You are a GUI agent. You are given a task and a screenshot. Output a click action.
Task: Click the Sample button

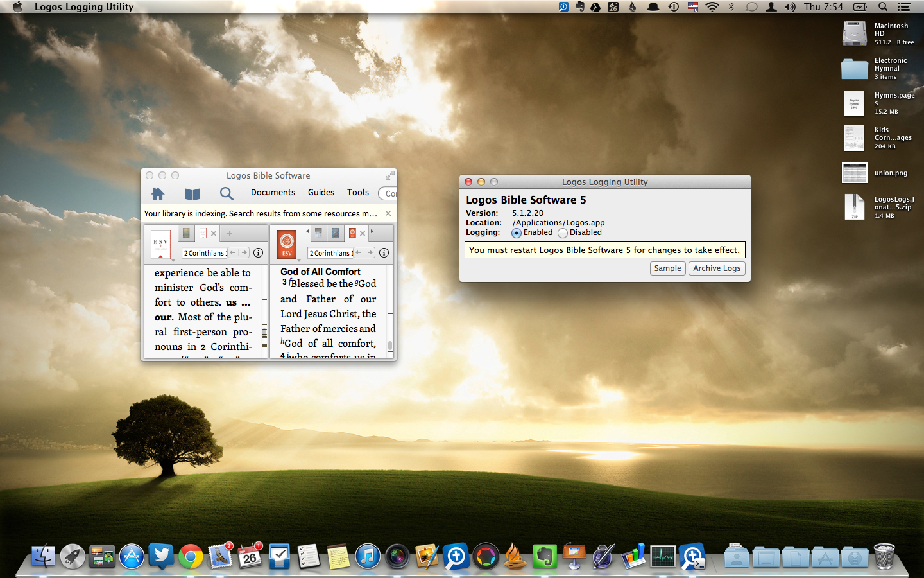coord(667,268)
